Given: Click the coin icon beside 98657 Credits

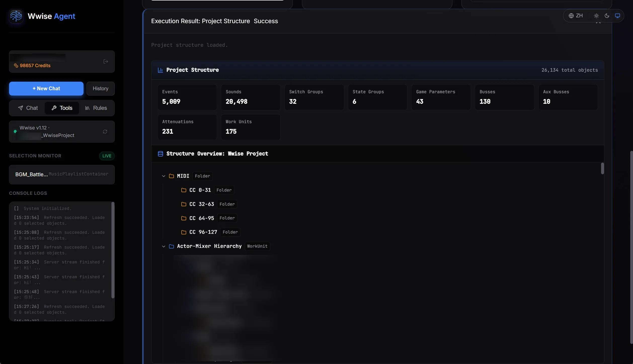Looking at the screenshot, I should 16,66.
